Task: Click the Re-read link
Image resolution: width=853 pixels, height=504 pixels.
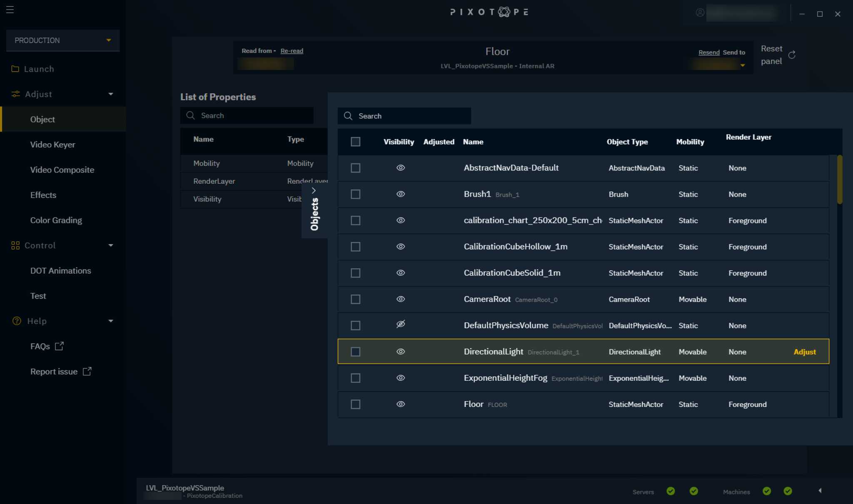Action: tap(292, 51)
